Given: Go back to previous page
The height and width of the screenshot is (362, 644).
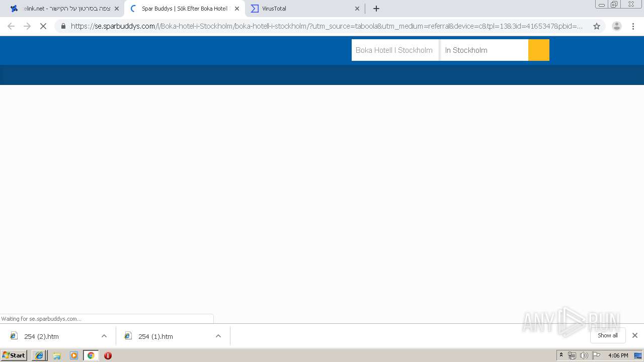Looking at the screenshot, I should point(11,26).
